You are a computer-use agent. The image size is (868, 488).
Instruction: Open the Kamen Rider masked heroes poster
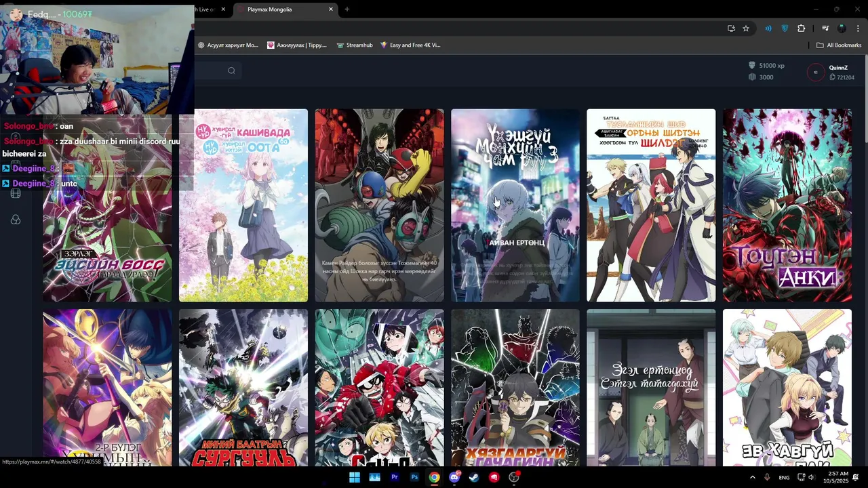380,205
